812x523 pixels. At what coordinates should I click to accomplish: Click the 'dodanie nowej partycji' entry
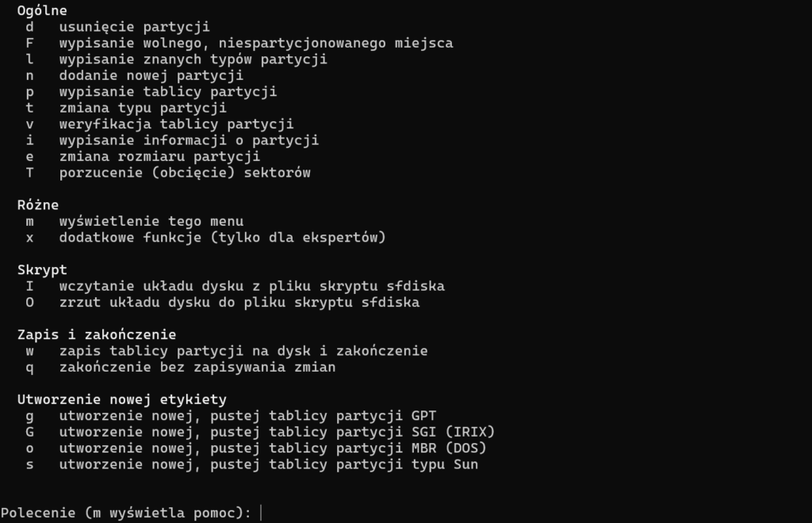pyautogui.click(x=151, y=75)
